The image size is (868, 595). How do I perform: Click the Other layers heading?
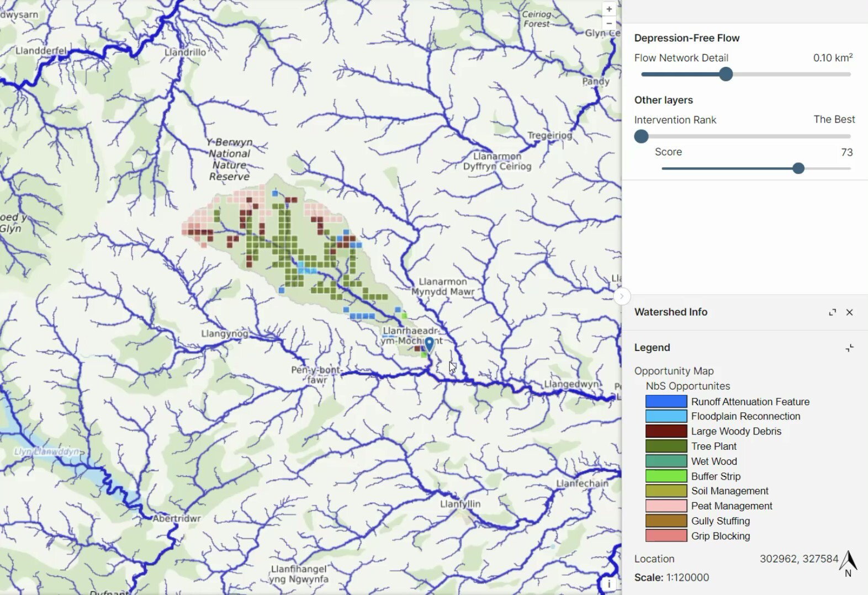663,100
